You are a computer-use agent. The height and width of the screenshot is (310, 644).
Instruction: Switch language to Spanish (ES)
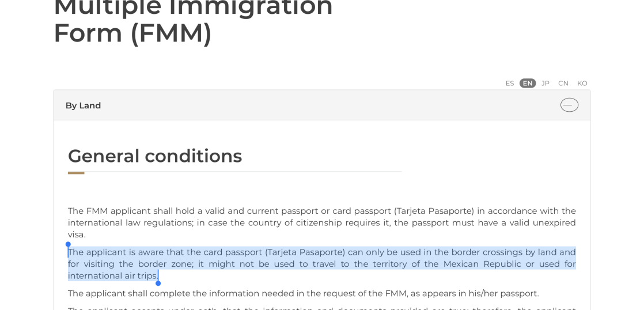click(x=510, y=83)
